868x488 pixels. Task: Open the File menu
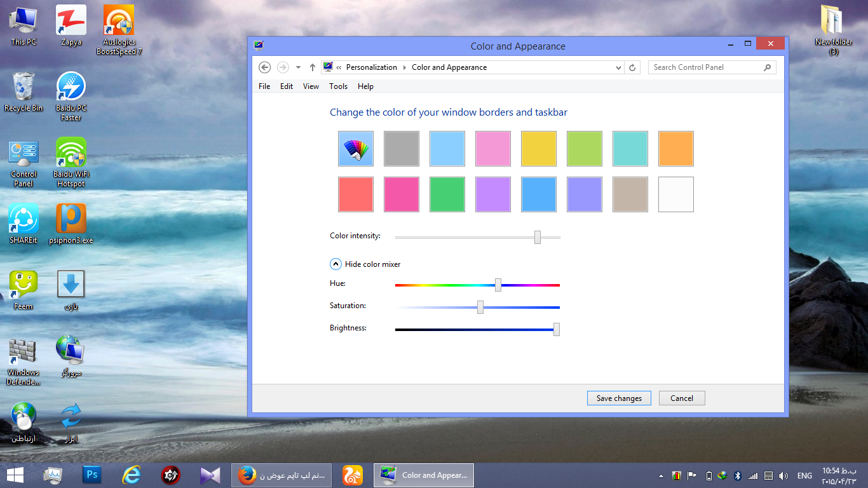pyautogui.click(x=264, y=86)
